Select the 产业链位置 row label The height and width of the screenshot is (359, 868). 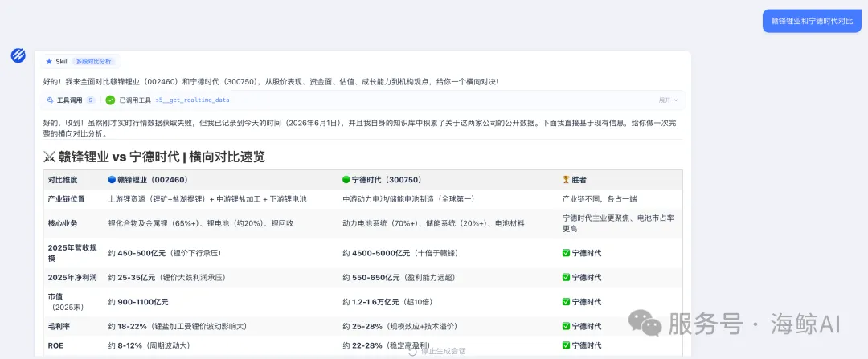67,198
